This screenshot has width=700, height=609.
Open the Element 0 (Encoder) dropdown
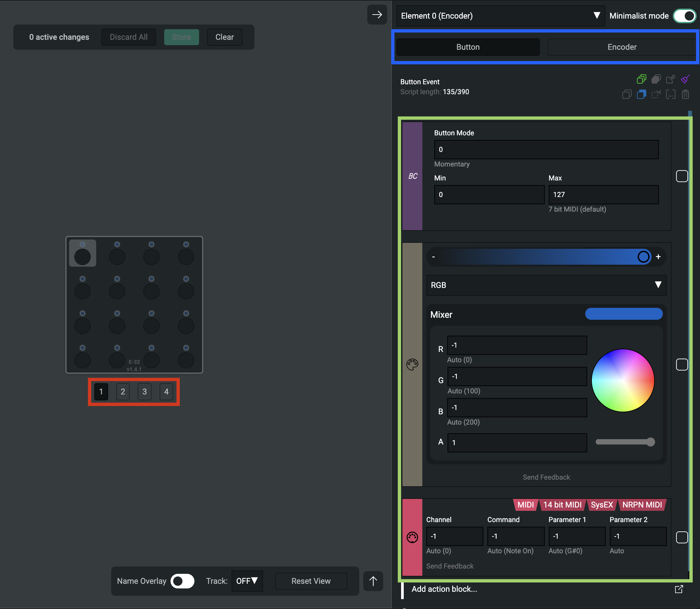500,16
